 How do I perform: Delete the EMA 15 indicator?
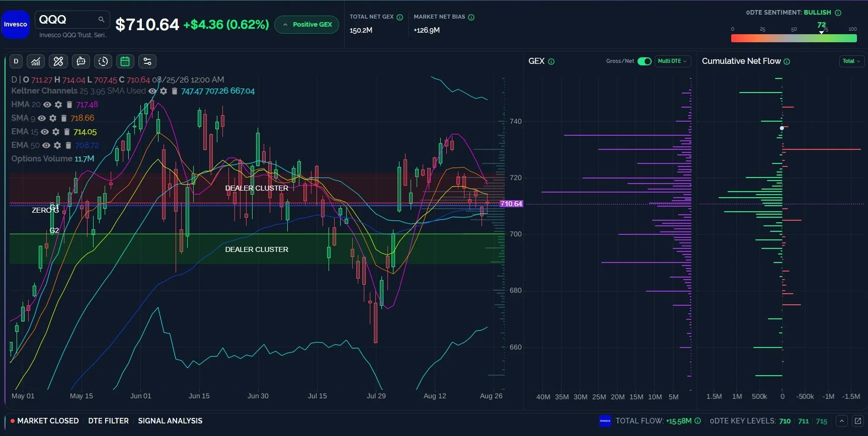pos(67,132)
